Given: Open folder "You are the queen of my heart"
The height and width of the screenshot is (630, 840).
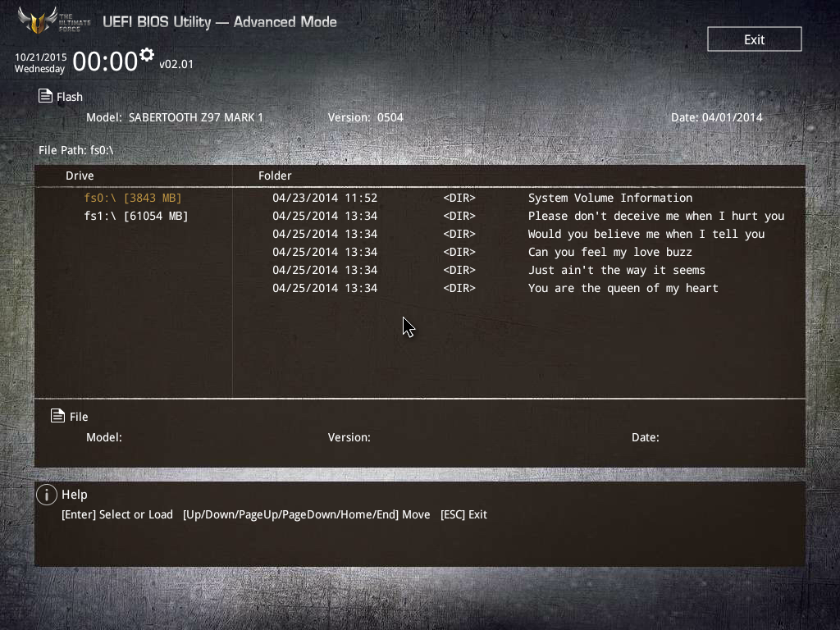Looking at the screenshot, I should (623, 288).
